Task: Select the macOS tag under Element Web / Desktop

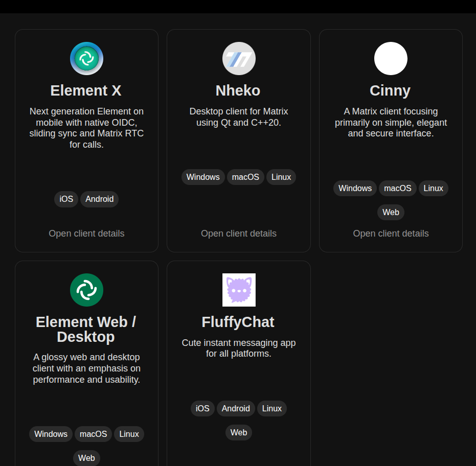Action: point(94,434)
